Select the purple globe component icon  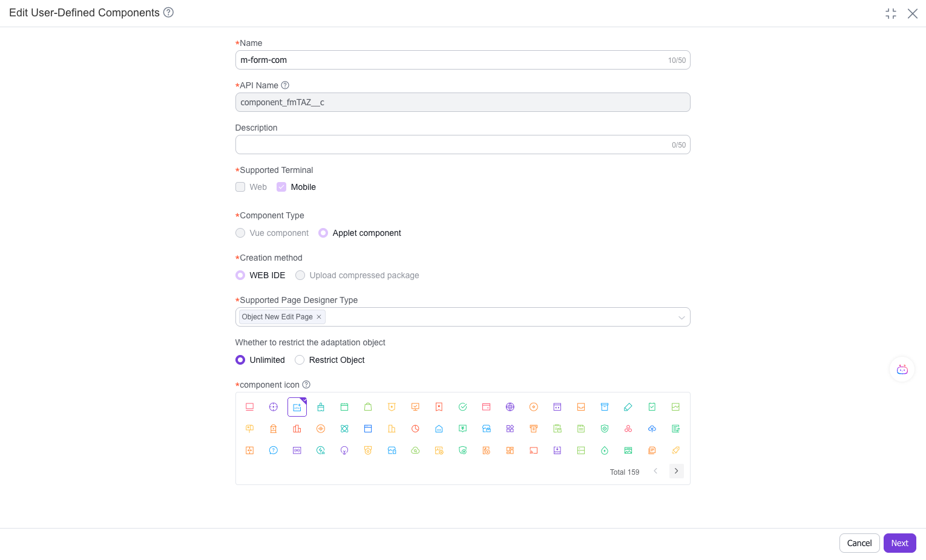[510, 407]
